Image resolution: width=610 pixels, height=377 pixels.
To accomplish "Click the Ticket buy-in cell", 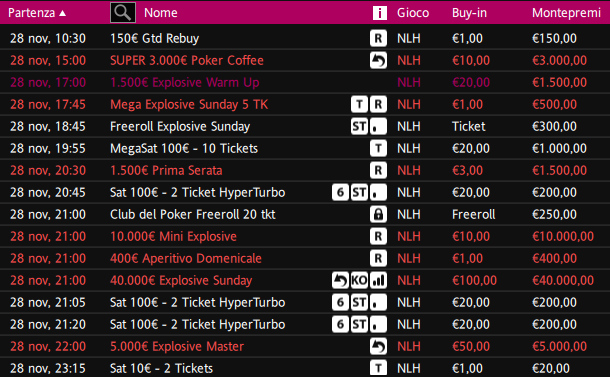I will (x=468, y=126).
